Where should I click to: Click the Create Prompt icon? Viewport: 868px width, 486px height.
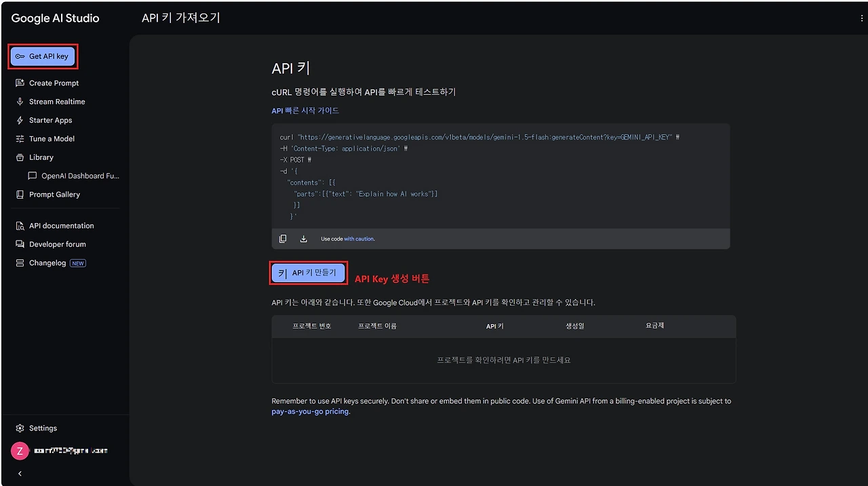pos(20,83)
